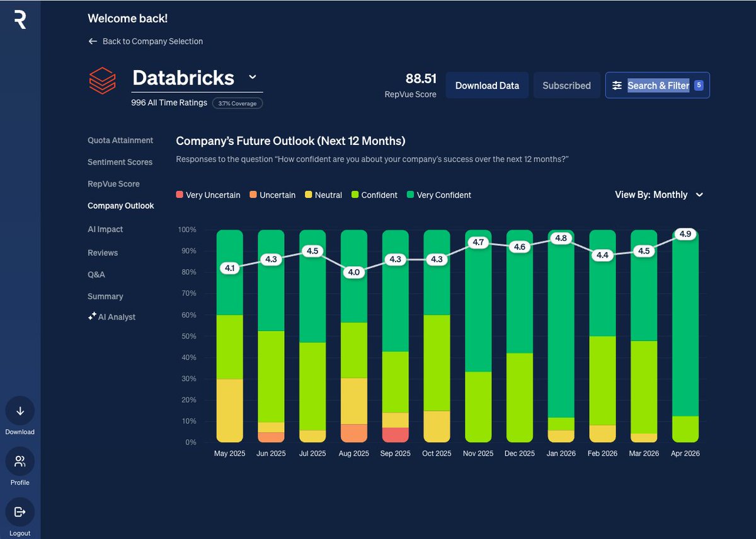Click the filter sliders icon

(x=617, y=85)
